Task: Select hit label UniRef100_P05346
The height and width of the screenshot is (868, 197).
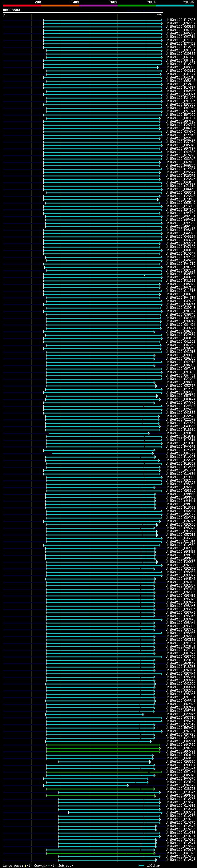Action: pos(180,145)
